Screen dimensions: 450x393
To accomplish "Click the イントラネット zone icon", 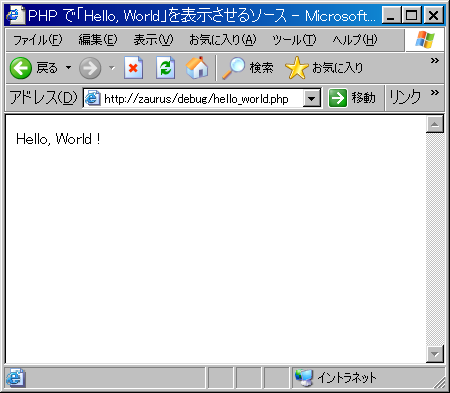I will (x=304, y=378).
